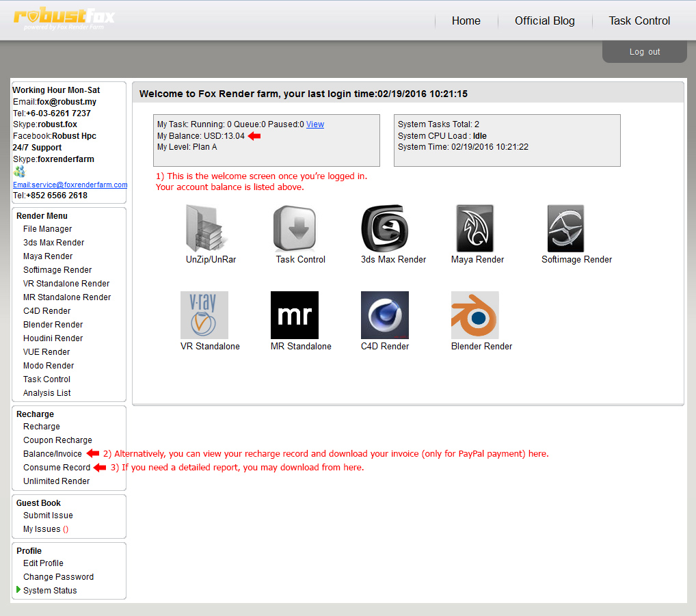This screenshot has width=696, height=616.
Task: Open Unlimited Render page
Action: 56,481
